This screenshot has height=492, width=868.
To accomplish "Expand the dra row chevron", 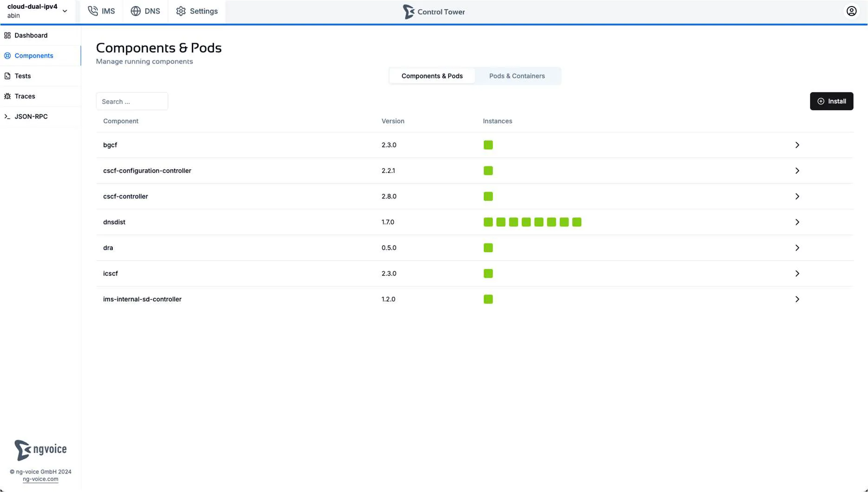I will [x=797, y=248].
